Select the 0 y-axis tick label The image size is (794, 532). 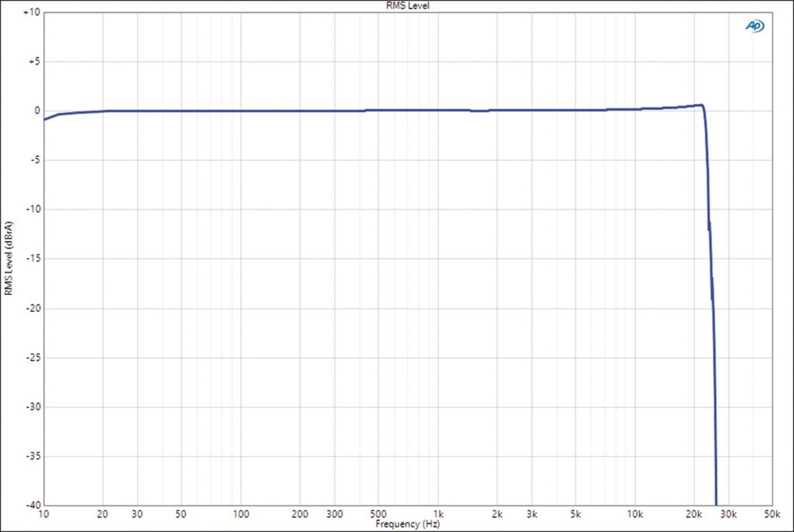click(x=37, y=111)
